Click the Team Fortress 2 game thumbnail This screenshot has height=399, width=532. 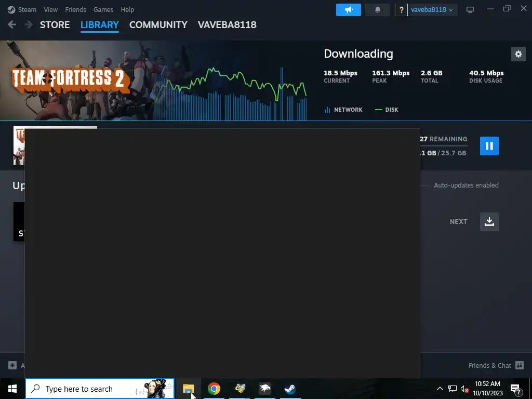click(19, 146)
